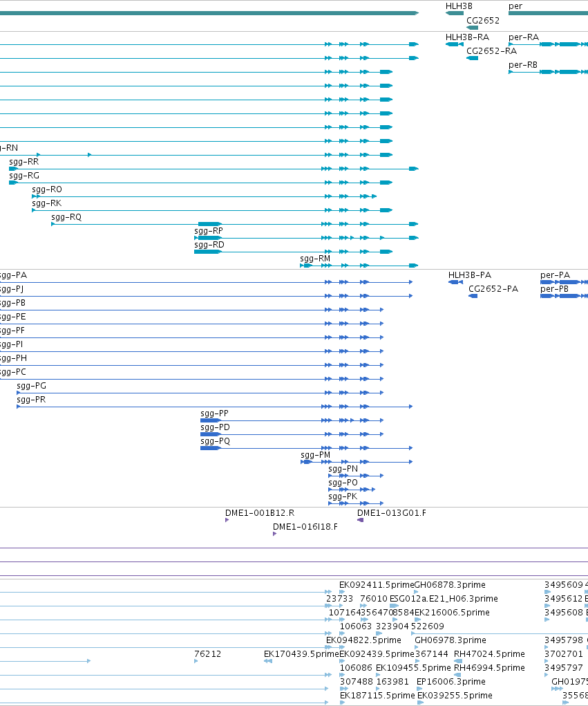Select the sgg-PI protein label
588x706 pixels.
click(x=11, y=345)
